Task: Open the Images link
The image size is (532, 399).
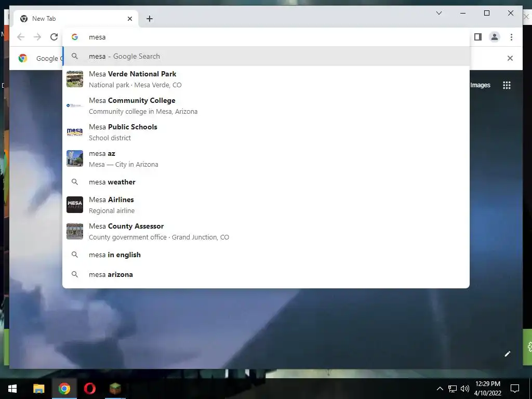Action: (480, 85)
